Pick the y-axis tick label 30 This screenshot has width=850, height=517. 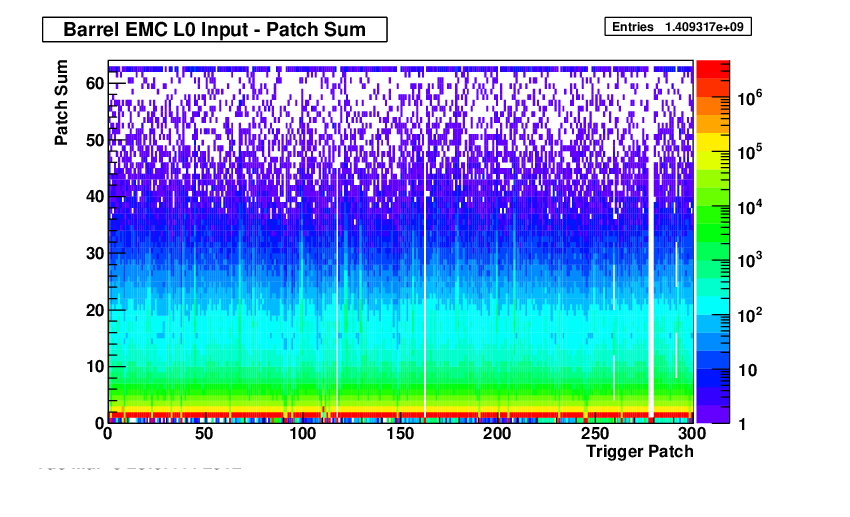[x=95, y=253]
